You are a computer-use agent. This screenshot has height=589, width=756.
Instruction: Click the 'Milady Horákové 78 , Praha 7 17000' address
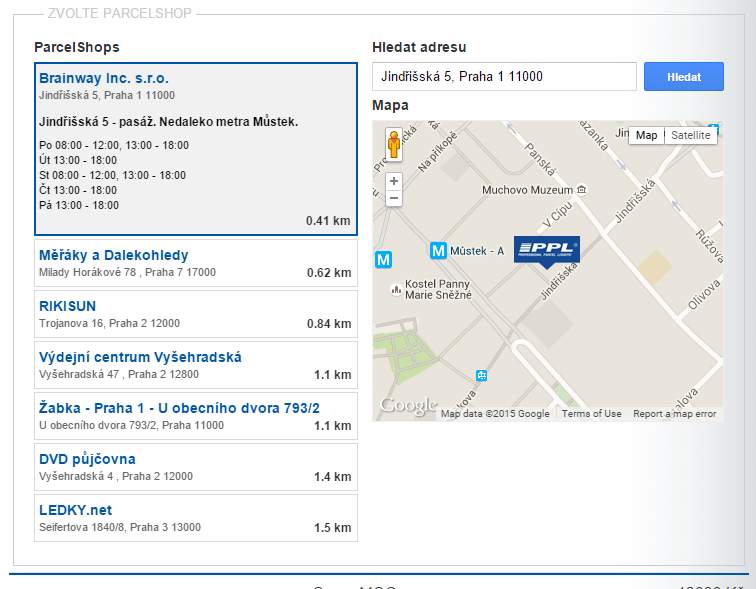coord(127,272)
